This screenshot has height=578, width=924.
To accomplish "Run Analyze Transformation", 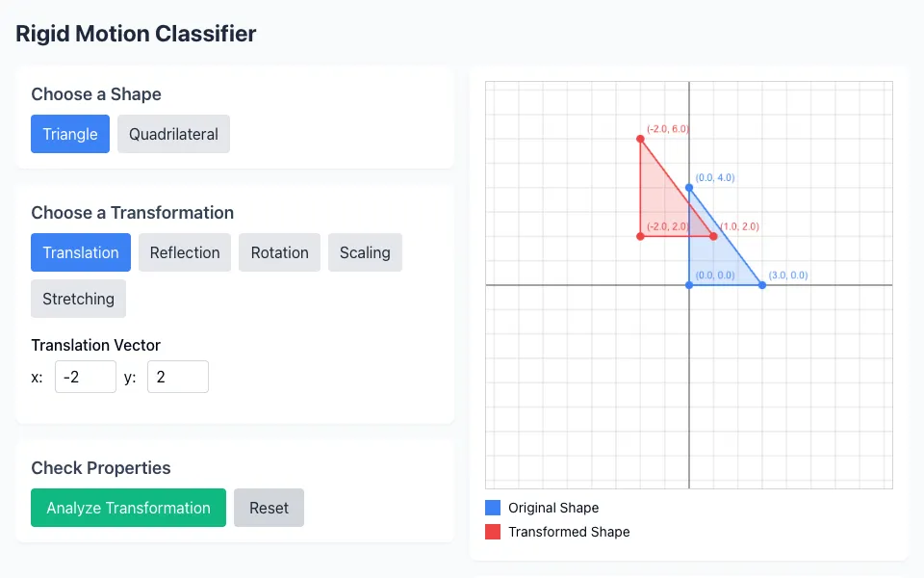I will pyautogui.click(x=128, y=508).
